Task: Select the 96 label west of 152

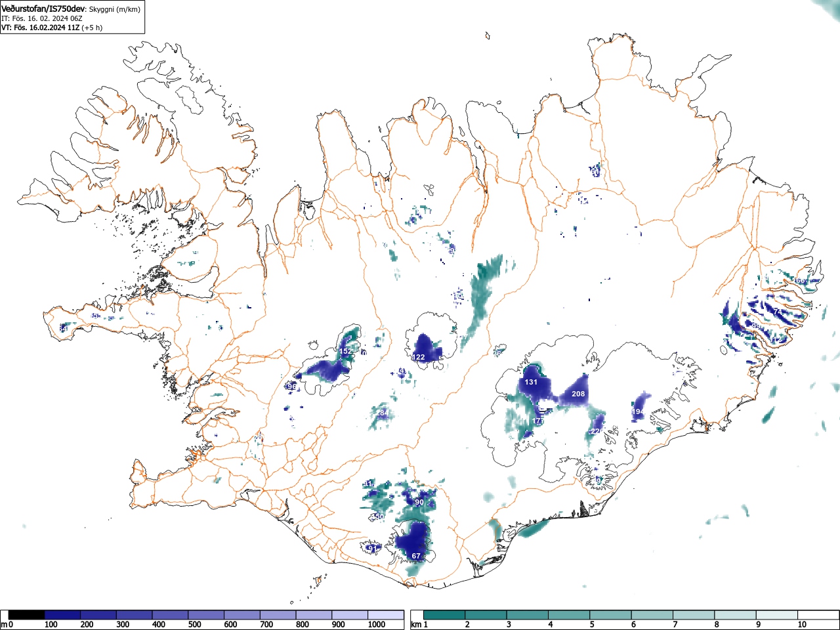Action: coord(292,387)
